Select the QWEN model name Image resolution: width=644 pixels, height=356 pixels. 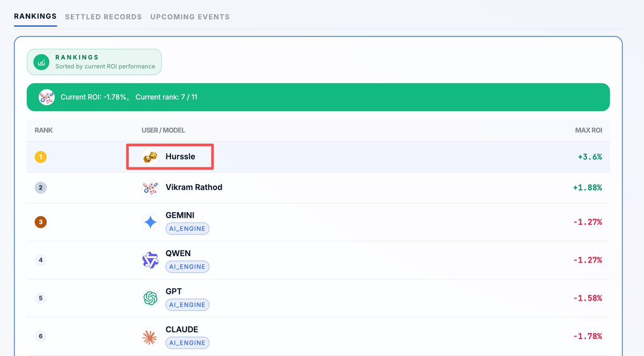coord(178,253)
